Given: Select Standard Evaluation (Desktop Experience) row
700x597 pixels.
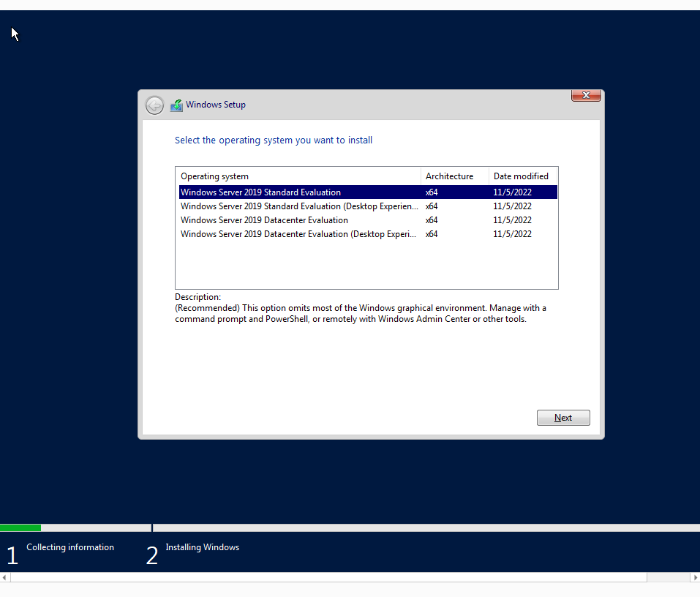Looking at the screenshot, I should pos(368,206).
